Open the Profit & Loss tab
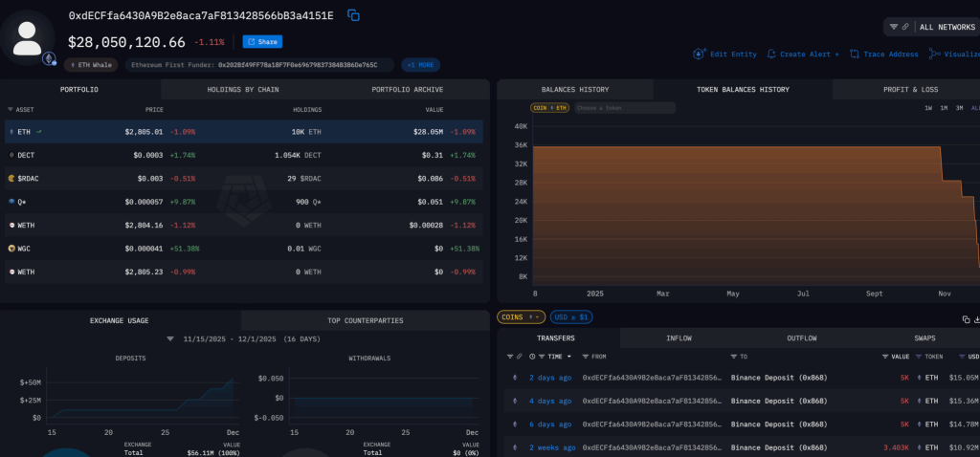Image resolution: width=980 pixels, height=457 pixels. coord(911,89)
